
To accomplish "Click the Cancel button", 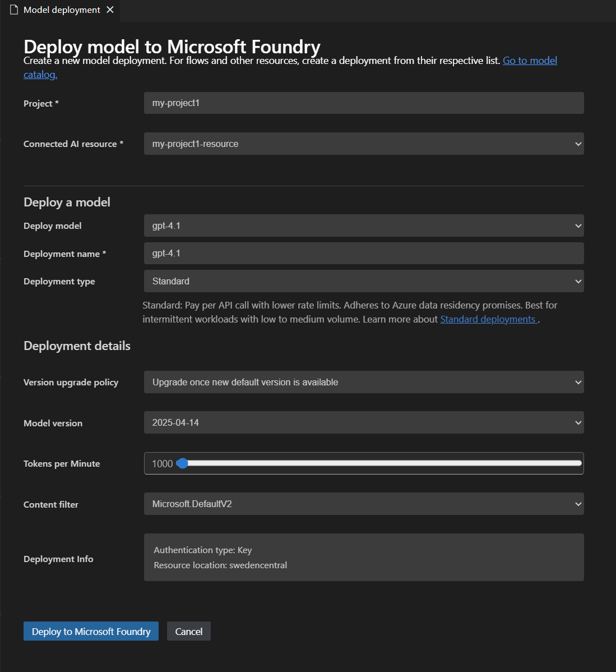I will (188, 630).
